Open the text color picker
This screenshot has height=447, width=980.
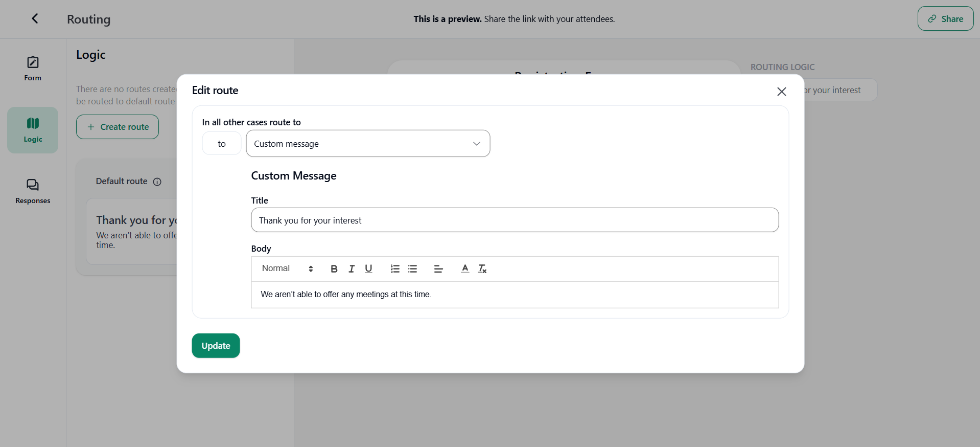pos(465,269)
